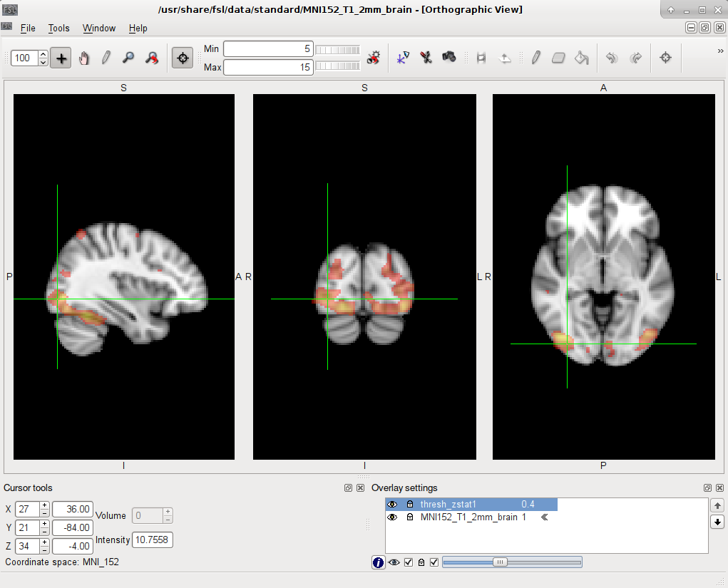The image size is (728, 588).
Task: Increment the X voxel coordinate
Action: coord(44,505)
